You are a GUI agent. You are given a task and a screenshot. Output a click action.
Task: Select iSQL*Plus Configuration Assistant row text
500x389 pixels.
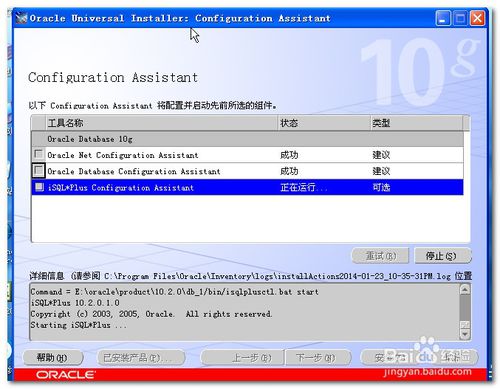click(x=121, y=188)
